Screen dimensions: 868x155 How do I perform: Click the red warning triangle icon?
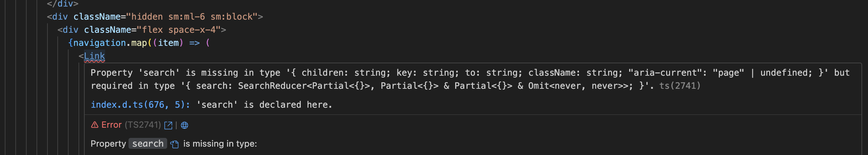coord(95,125)
